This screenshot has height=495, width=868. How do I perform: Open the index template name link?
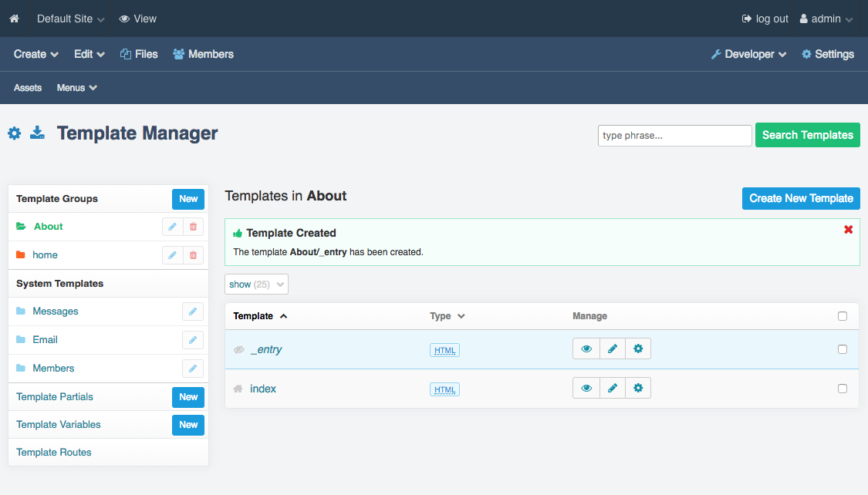[263, 389]
